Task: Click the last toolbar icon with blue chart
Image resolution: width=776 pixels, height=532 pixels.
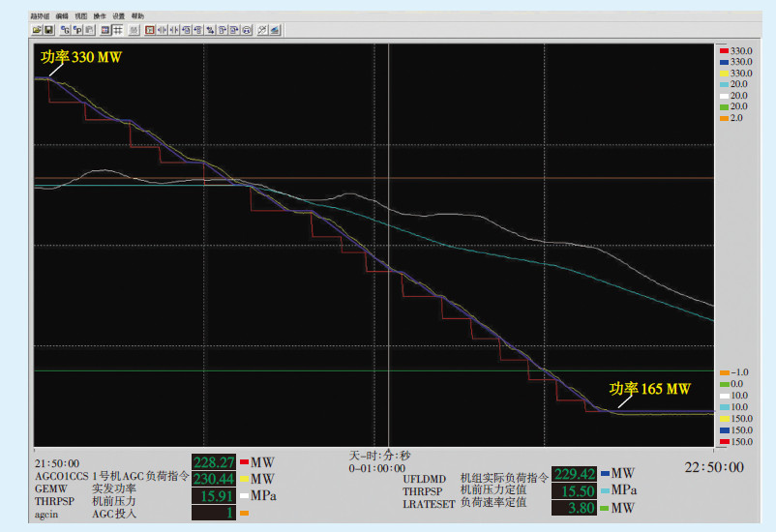Action: click(x=275, y=30)
